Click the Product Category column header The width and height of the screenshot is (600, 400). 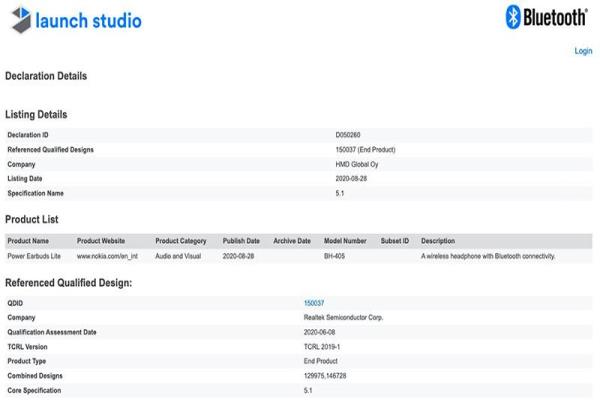180,241
